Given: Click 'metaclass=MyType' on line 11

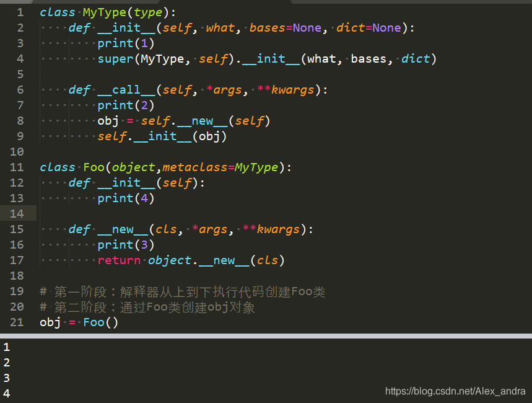Looking at the screenshot, I should (x=220, y=167).
